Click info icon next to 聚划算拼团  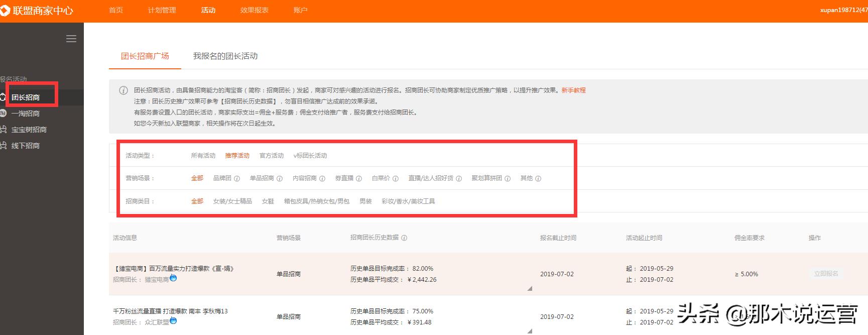coord(508,178)
